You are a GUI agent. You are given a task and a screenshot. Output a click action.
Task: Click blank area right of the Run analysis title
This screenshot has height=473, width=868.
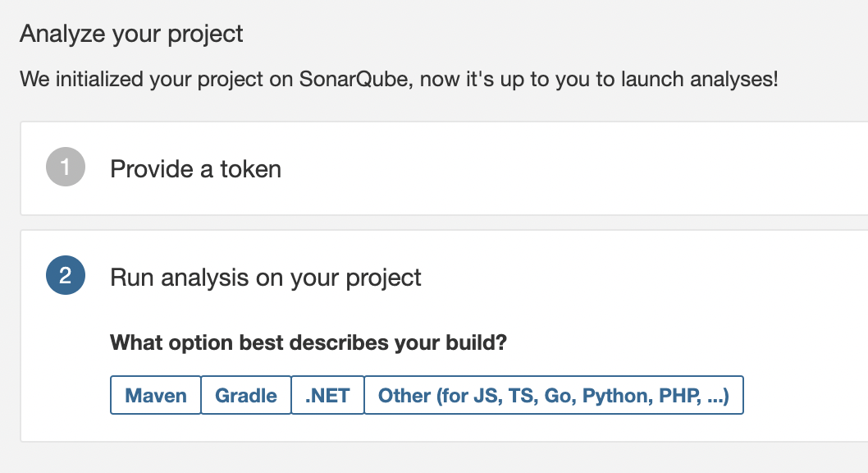640,278
